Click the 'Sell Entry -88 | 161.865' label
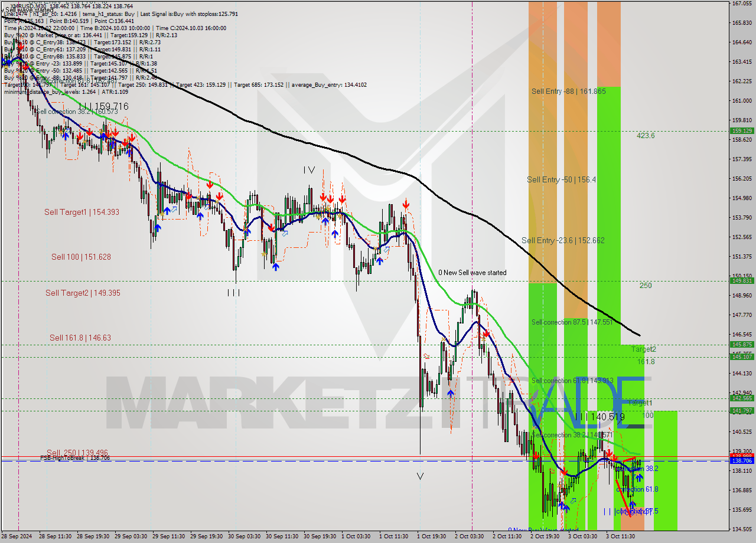Screen dimensions: 756x543 coord(568,91)
